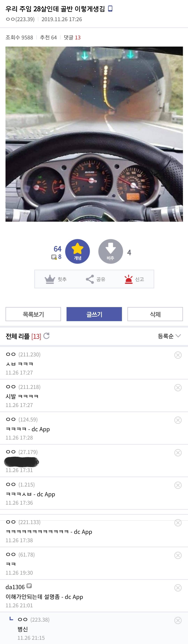The width and height of the screenshot is (188, 644).
Task: Refresh the comment list icon
Action: tap(46, 336)
